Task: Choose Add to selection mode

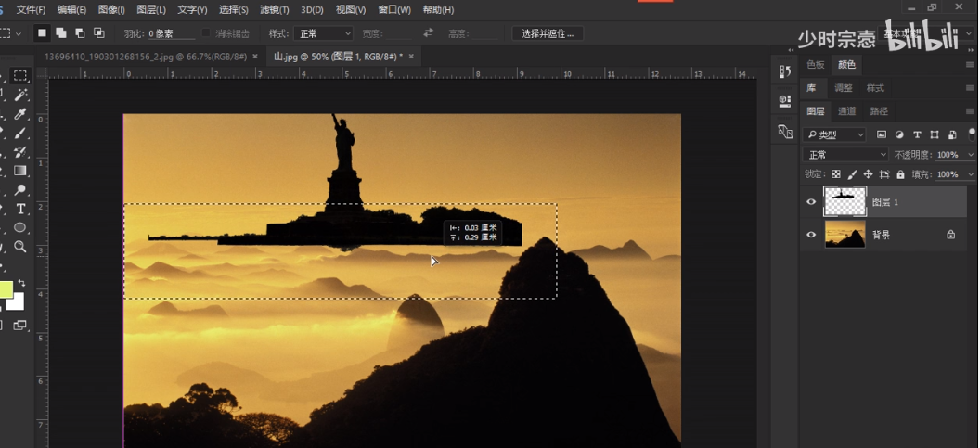Action: (x=60, y=33)
